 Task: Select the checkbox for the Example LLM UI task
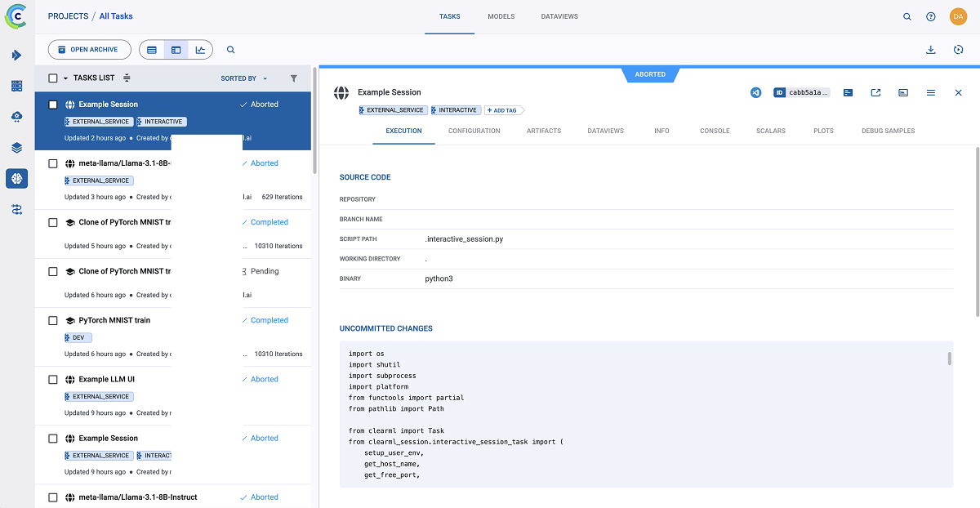(53, 380)
